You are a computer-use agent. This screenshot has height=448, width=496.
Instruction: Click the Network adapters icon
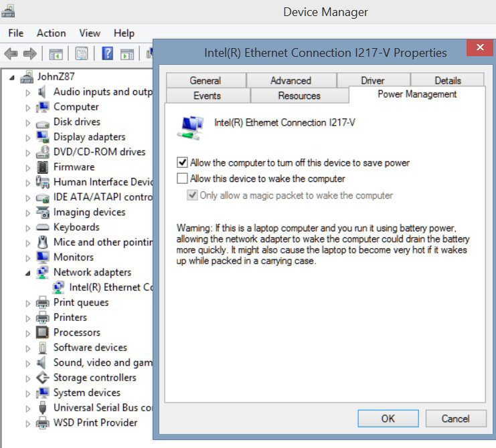(42, 272)
